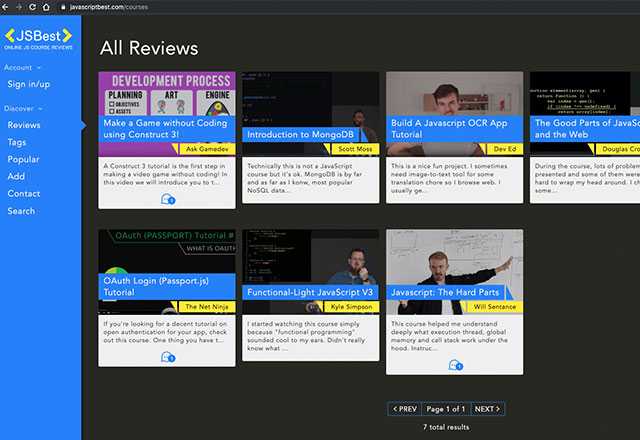Click the Kyle Simpson author tag
Image resolution: width=640 pixels, height=440 pixels.
351,307
